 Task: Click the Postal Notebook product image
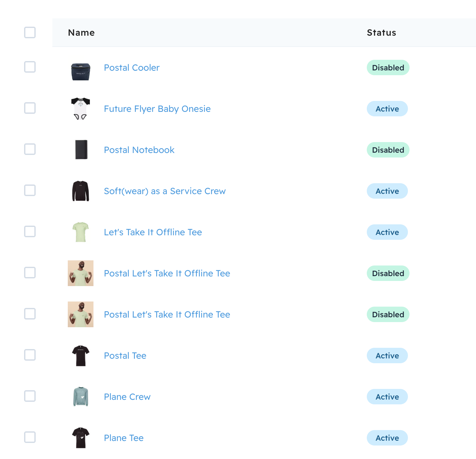coord(81,149)
